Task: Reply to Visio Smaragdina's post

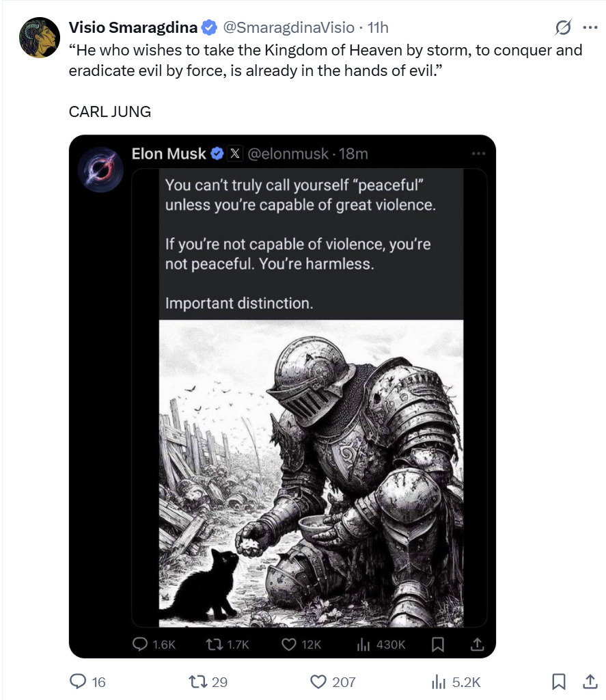Action: pyautogui.click(x=81, y=682)
